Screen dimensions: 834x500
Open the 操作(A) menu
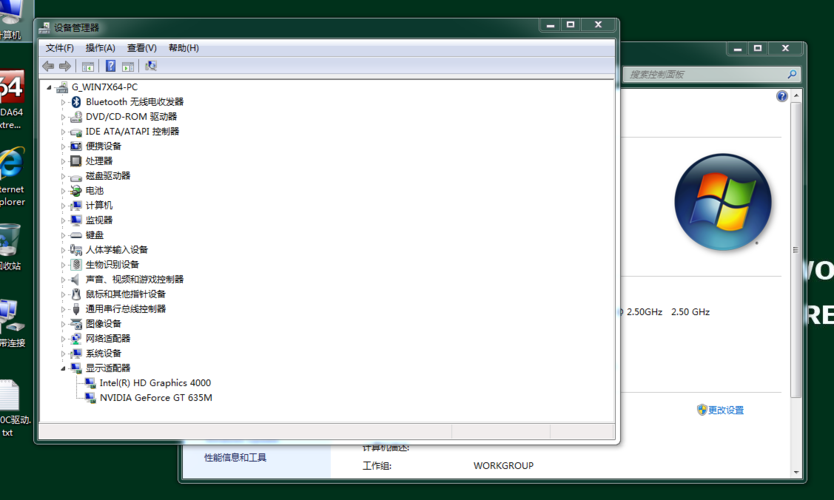(x=101, y=48)
